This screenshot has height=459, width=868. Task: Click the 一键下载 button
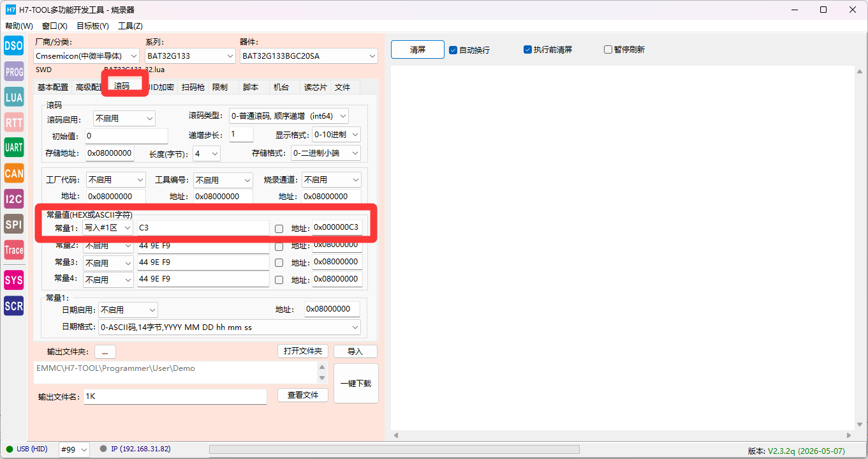click(356, 384)
